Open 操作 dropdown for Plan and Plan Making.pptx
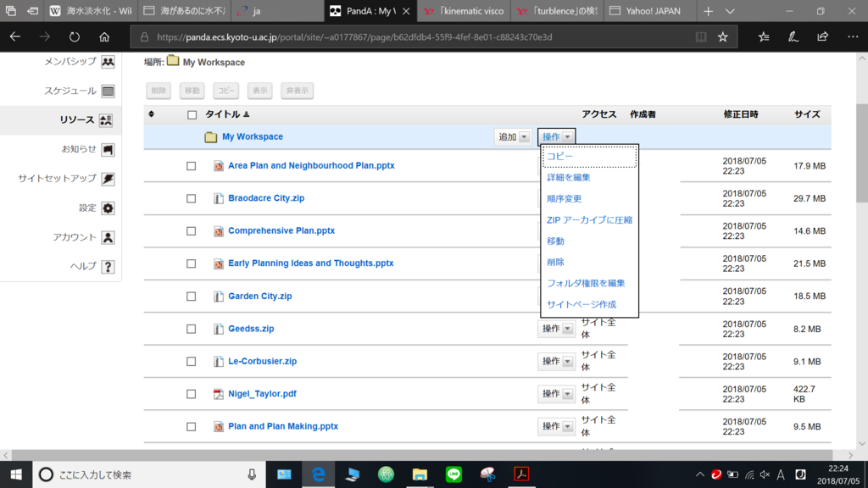 tap(556, 427)
